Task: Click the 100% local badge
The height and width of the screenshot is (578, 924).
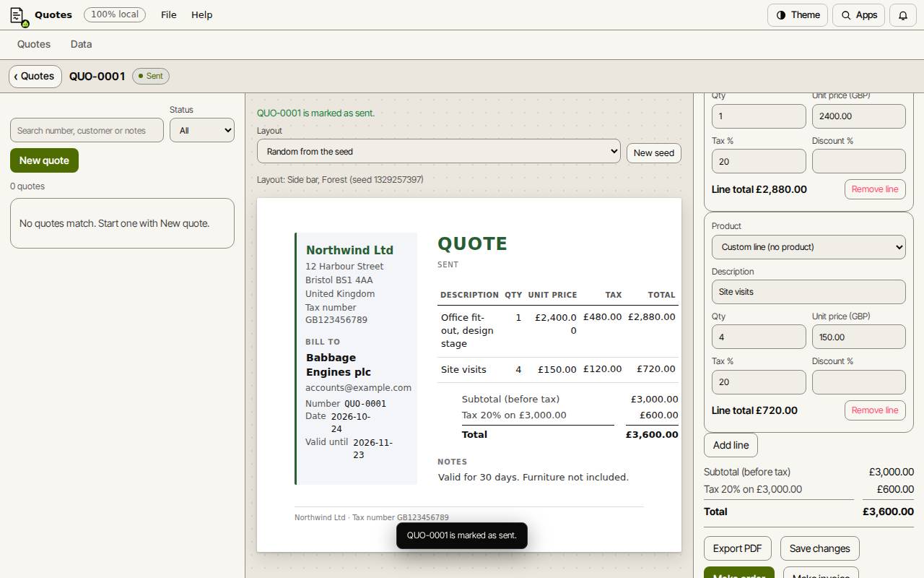Action: pyautogui.click(x=115, y=14)
